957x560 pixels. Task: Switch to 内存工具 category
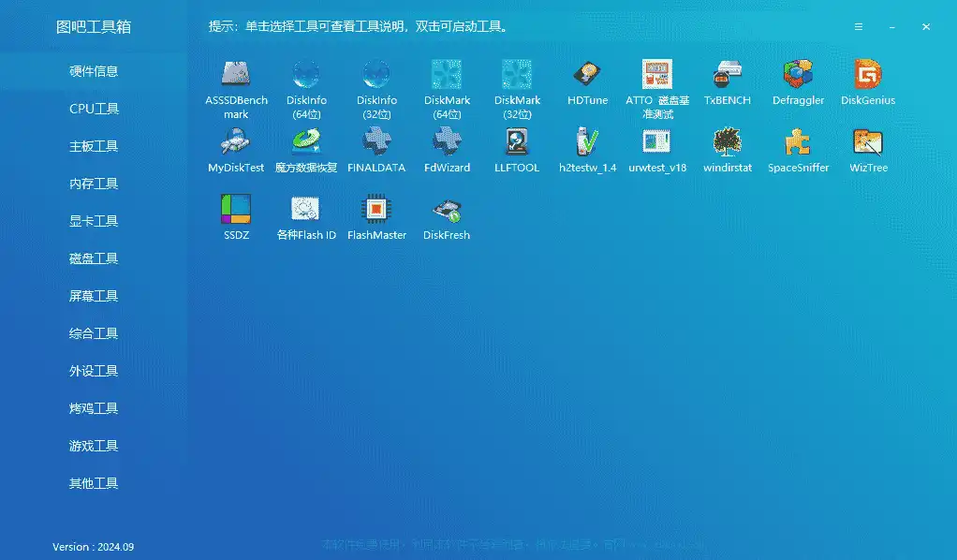pyautogui.click(x=94, y=184)
